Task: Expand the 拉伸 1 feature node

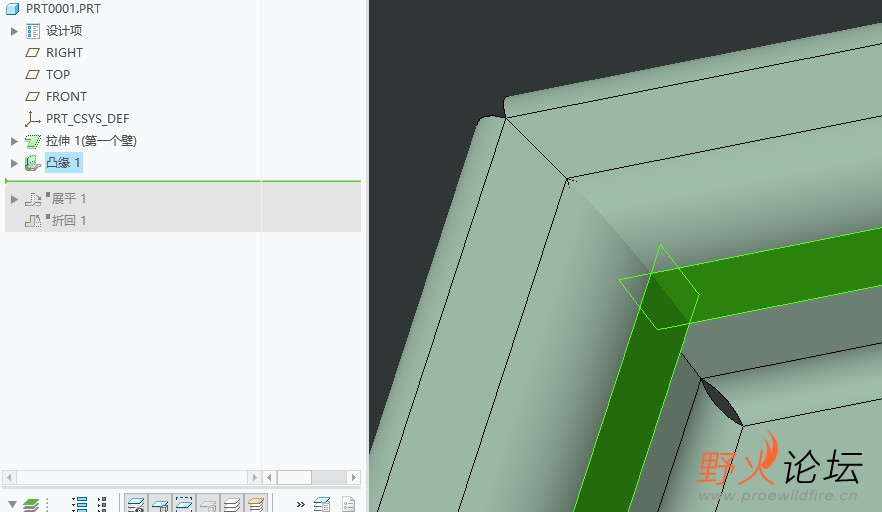Action: 14,141
